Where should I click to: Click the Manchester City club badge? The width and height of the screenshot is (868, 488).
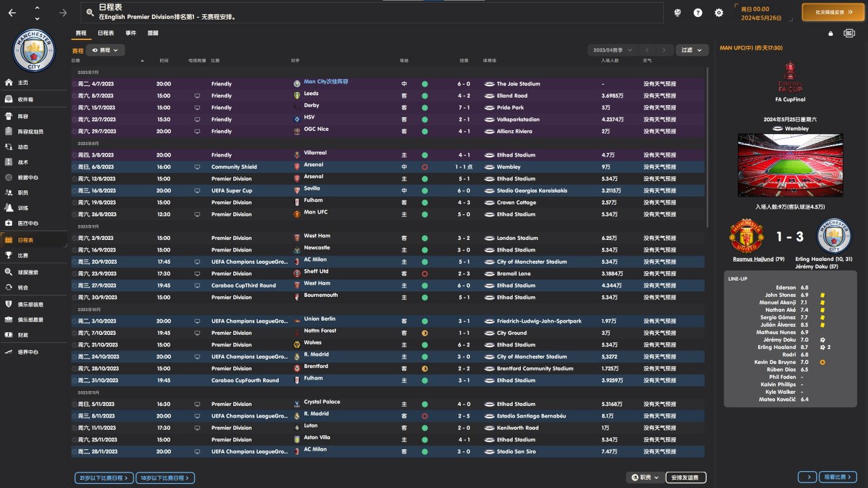[x=34, y=50]
